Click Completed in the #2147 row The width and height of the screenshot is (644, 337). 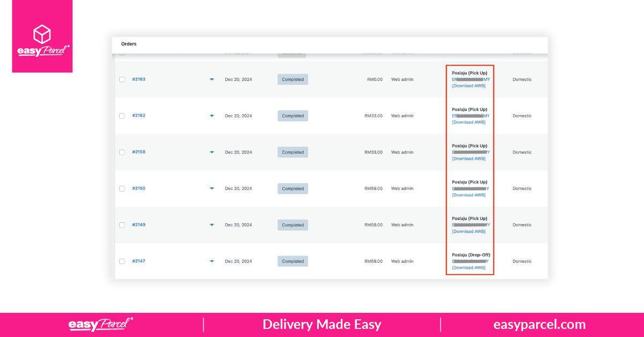[293, 261]
